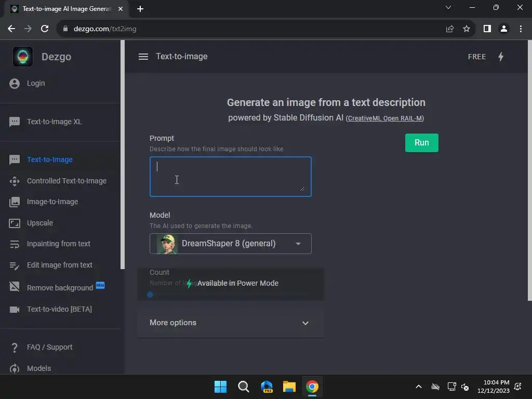Open Chrome three-dot menu
Screen dimensions: 532x399
521,29
